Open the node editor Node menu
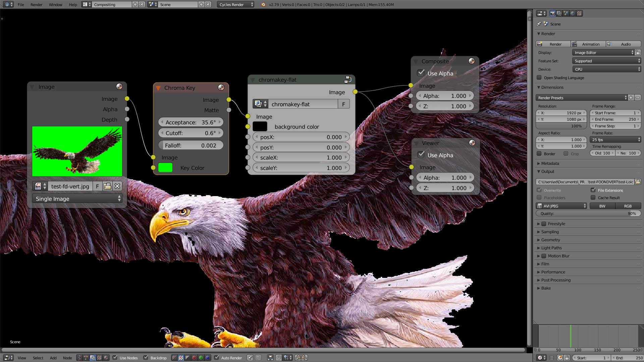 (x=67, y=358)
